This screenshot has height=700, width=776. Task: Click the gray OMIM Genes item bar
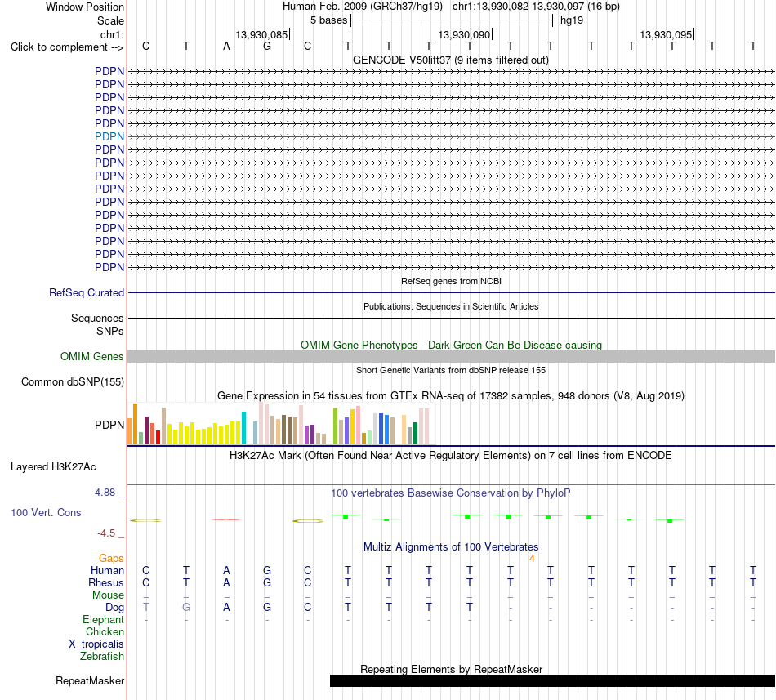click(452, 357)
